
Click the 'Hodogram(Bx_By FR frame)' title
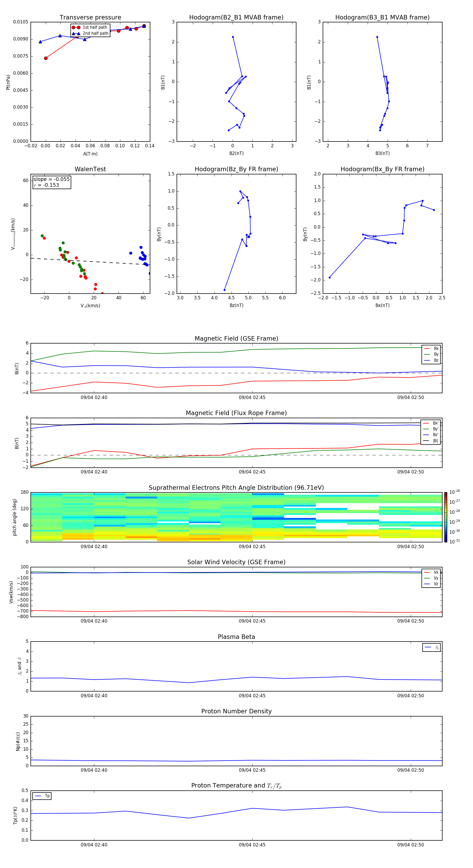click(x=382, y=169)
